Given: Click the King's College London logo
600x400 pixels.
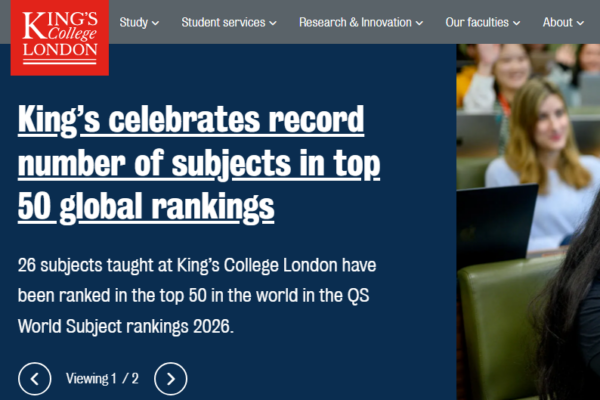Looking at the screenshot, I should click(60, 38).
